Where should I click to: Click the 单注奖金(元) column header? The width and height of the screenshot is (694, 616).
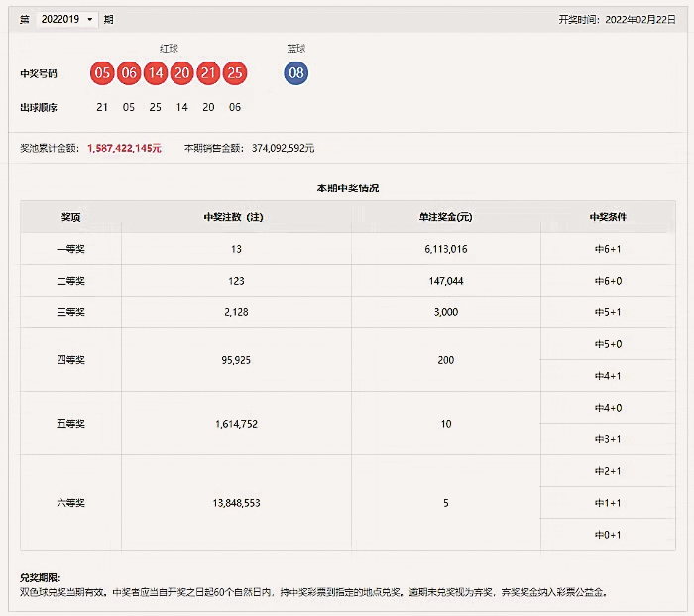(445, 216)
